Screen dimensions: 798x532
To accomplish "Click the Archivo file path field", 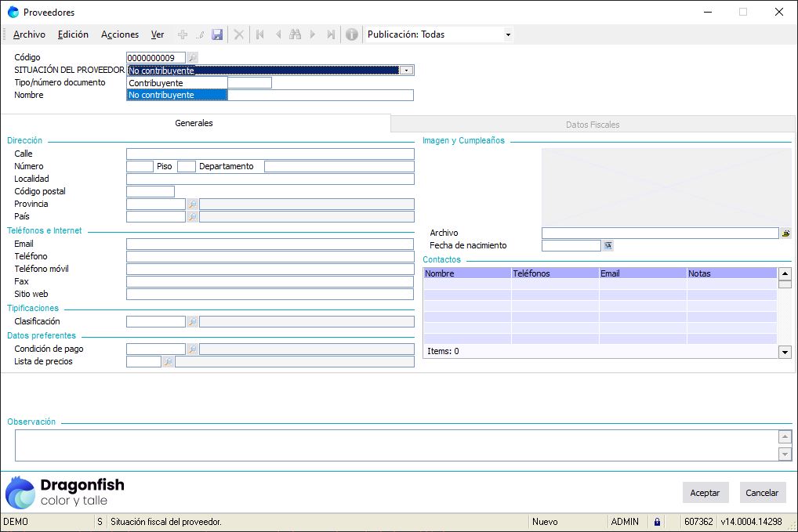I will [660, 233].
